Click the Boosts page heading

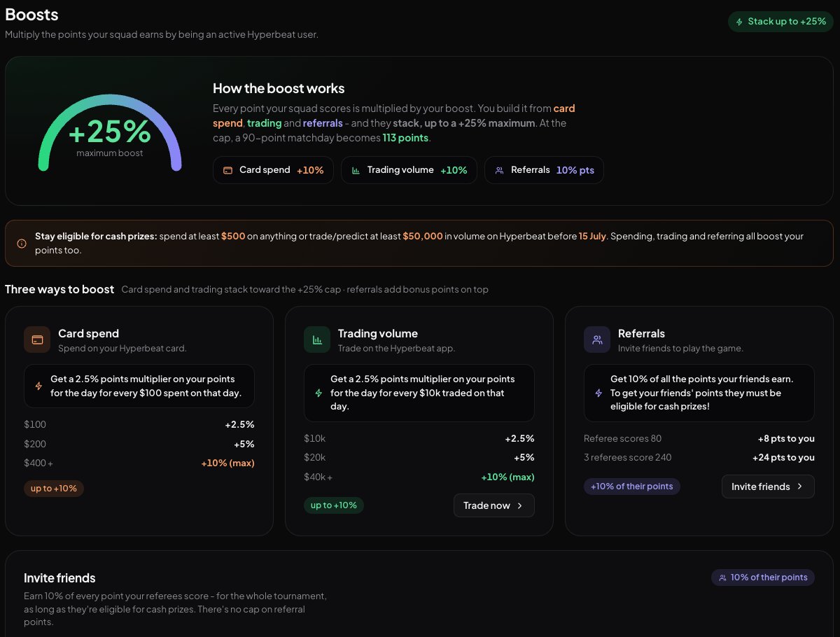coord(31,14)
